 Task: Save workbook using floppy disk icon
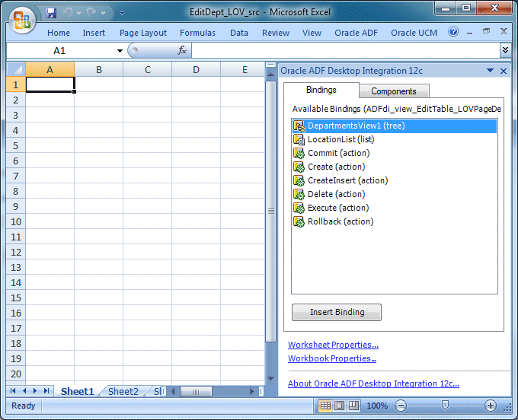[51, 13]
